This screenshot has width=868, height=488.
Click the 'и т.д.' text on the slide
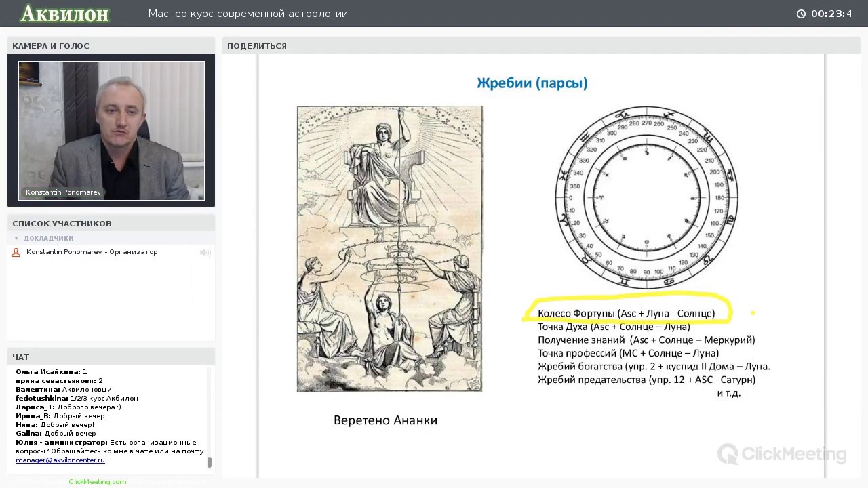(x=729, y=393)
